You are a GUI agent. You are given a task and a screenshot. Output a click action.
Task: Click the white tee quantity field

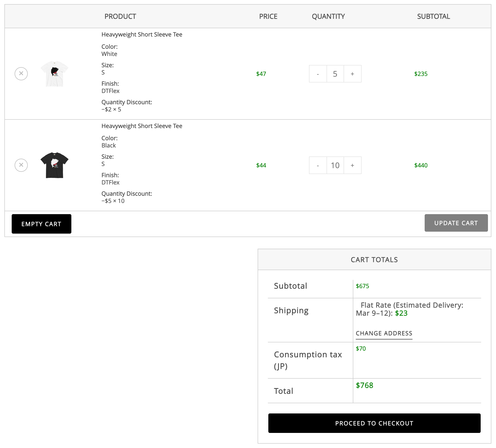tap(335, 74)
